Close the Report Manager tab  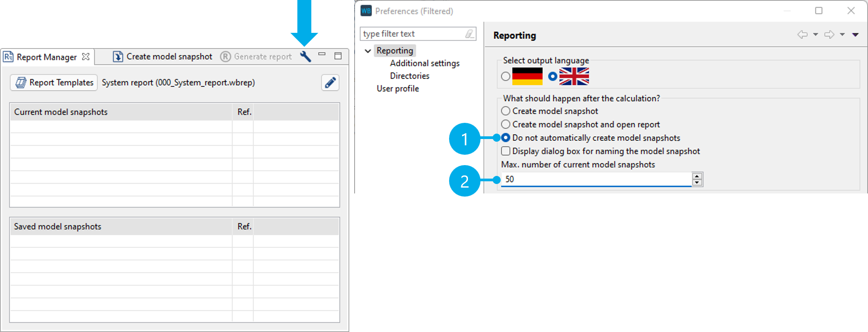(86, 57)
